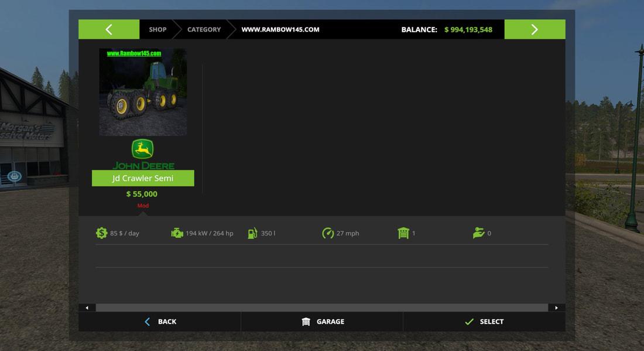644x351 pixels.
Task: Open the SHOP breadcrumb
Action: (x=157, y=29)
